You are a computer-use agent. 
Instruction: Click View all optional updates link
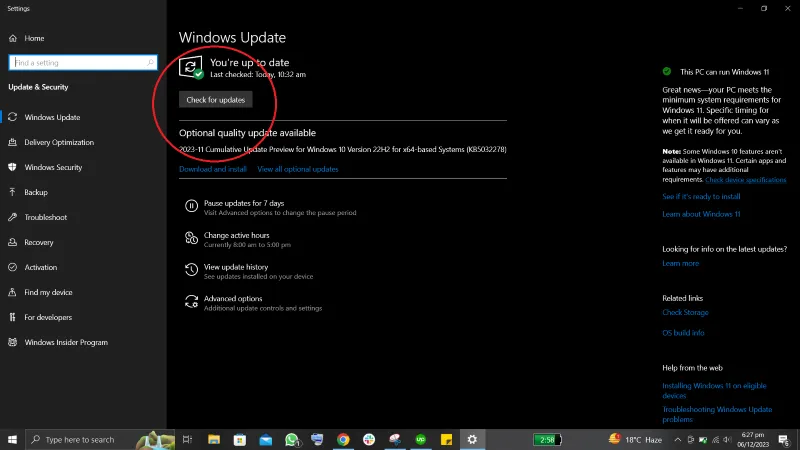297,169
